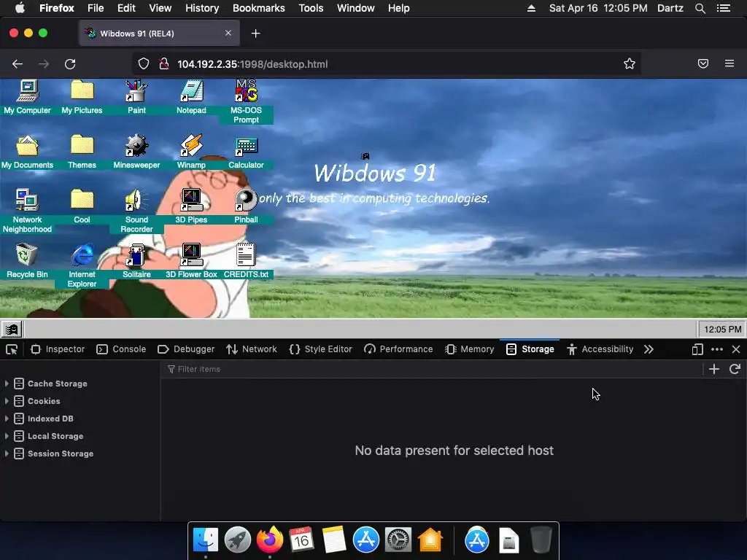The width and height of the screenshot is (747, 560).
Task: Expand the Session Storage tree node
Action: pyautogui.click(x=7, y=454)
